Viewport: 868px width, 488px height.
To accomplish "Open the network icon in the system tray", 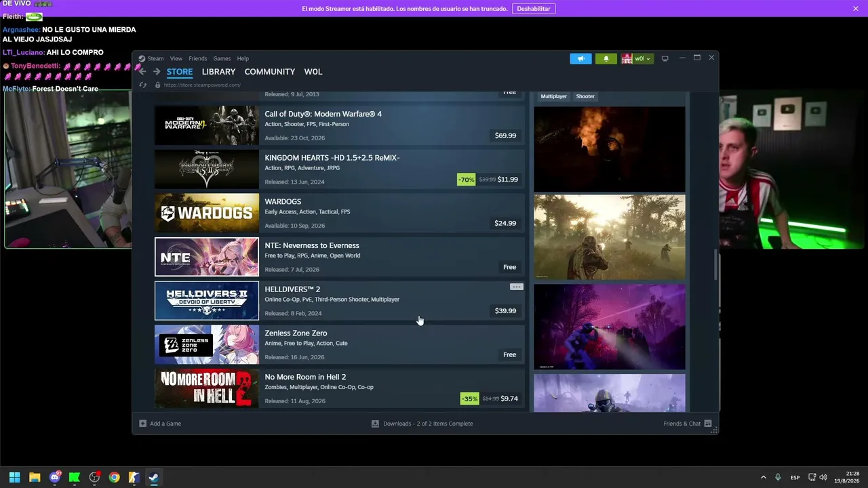I will tap(812, 477).
